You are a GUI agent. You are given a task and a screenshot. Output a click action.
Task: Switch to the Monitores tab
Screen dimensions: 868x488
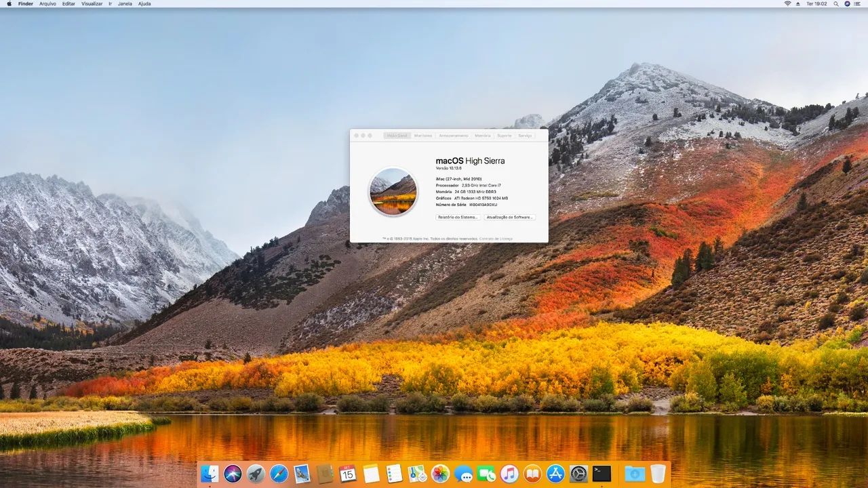[423, 136]
